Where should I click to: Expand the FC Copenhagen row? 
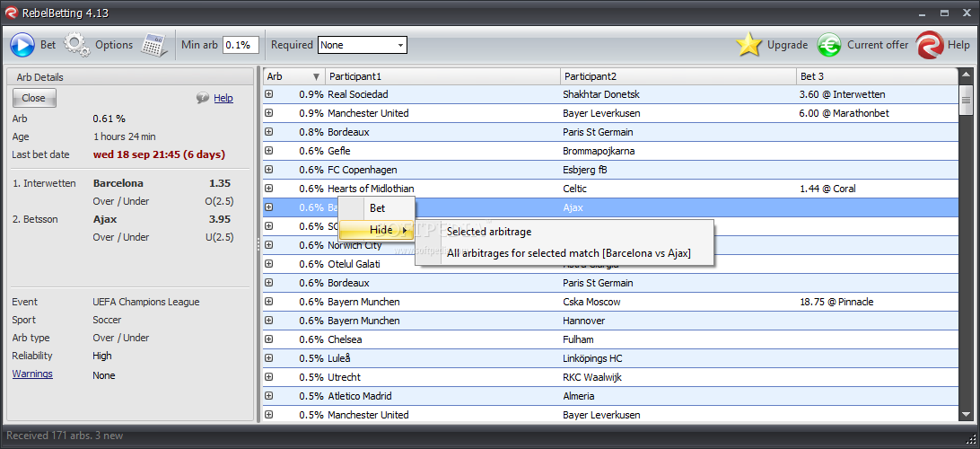point(268,170)
